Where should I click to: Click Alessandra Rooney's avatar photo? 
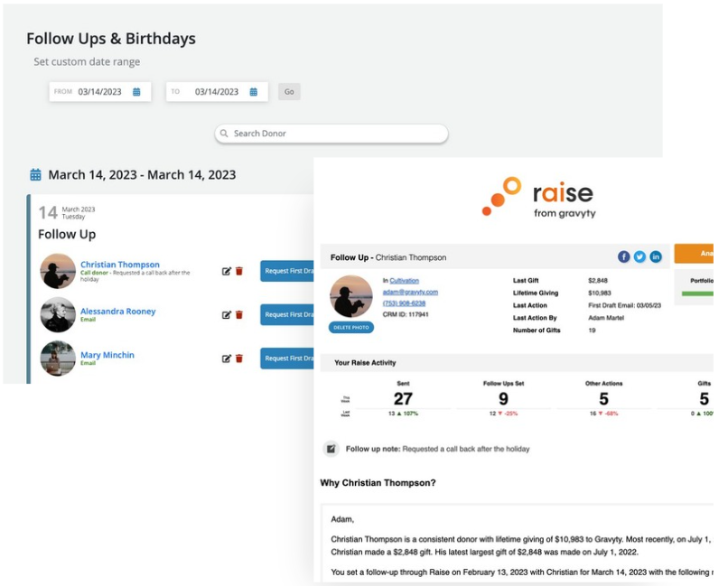58,314
